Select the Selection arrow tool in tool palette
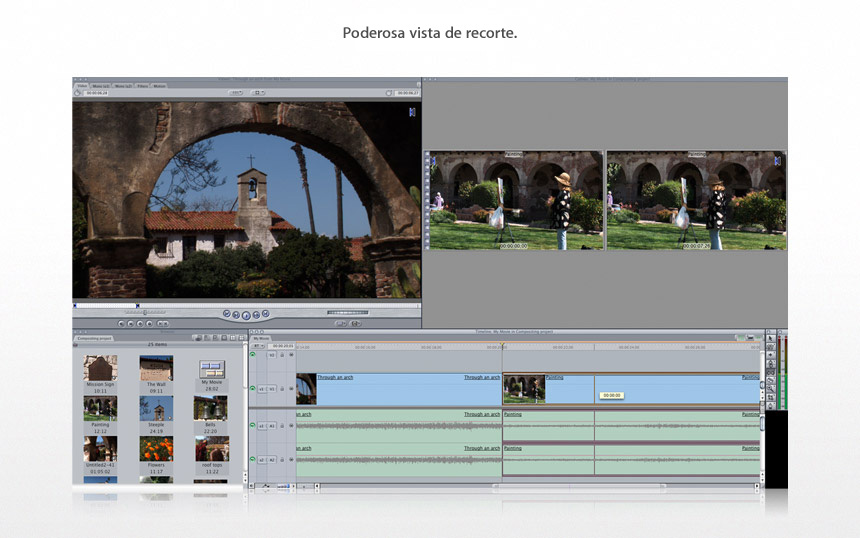This screenshot has width=860, height=538. [770, 340]
